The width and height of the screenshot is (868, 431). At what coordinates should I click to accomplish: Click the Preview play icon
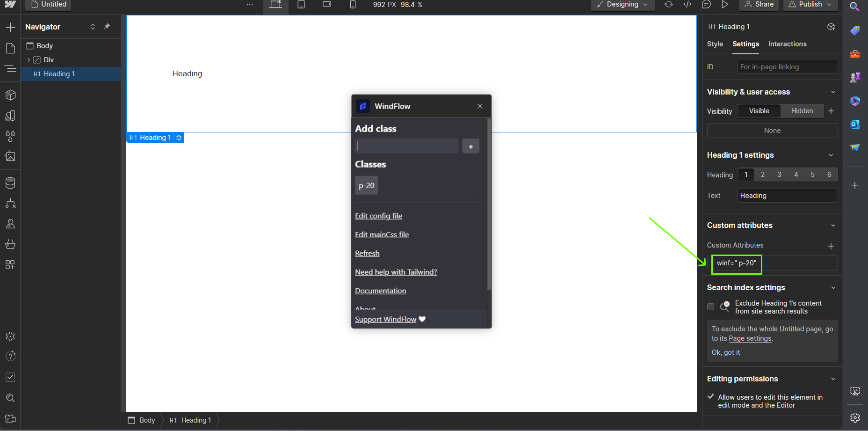click(725, 5)
